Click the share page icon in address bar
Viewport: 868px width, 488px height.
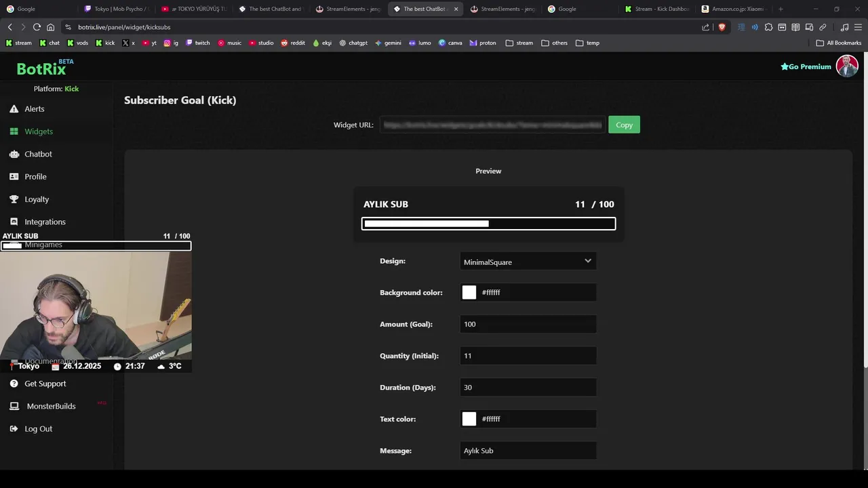pos(705,27)
